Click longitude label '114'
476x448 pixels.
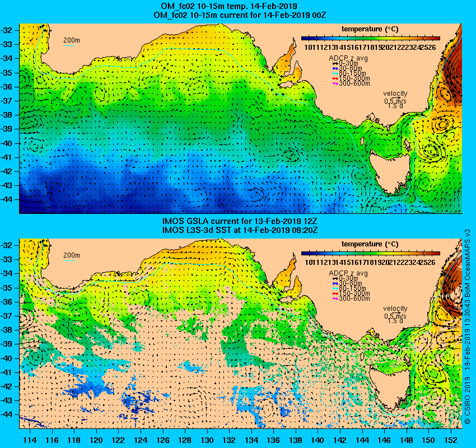click(30, 440)
